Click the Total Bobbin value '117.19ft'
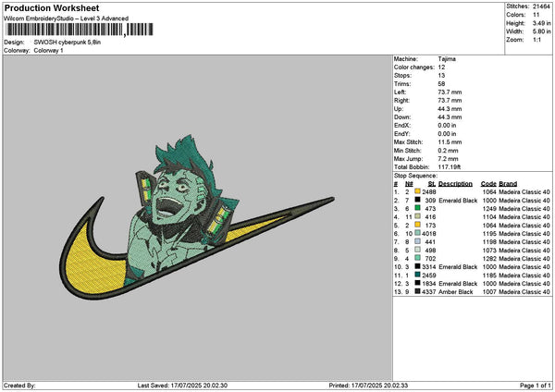Screen dimensions: 555x392 pos(450,167)
